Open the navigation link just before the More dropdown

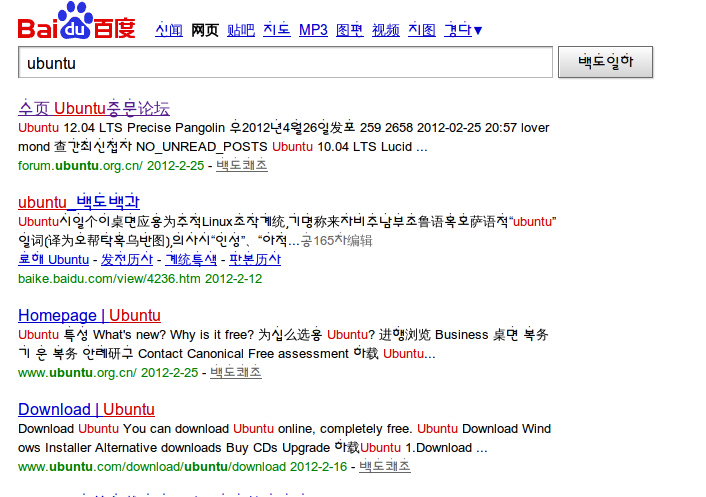pyautogui.click(x=422, y=30)
